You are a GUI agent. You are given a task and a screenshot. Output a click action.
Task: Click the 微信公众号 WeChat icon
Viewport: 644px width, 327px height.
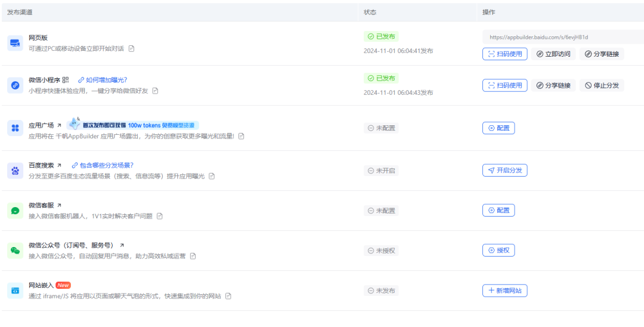click(15, 251)
